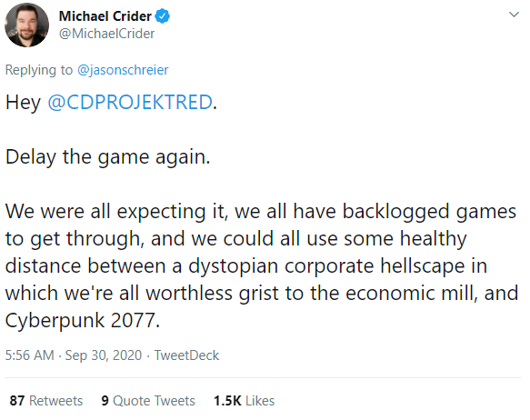Viewport: 530px width, 420px height.
Task: Open the @jasonschreier mention in reply line
Action: point(123,70)
